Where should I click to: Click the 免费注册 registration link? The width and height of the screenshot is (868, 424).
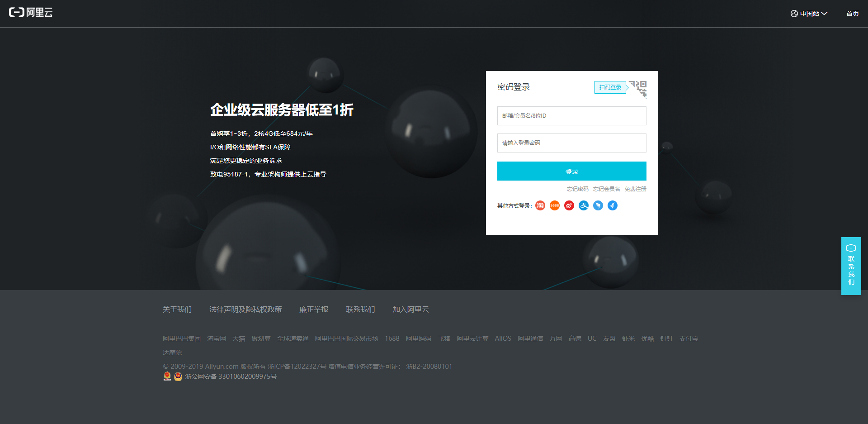click(635, 189)
